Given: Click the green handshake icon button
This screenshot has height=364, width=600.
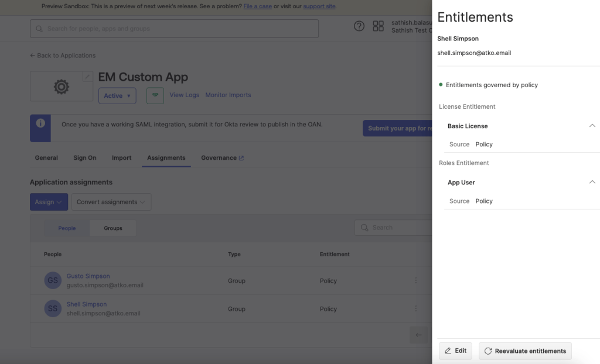Looking at the screenshot, I should tap(155, 95).
